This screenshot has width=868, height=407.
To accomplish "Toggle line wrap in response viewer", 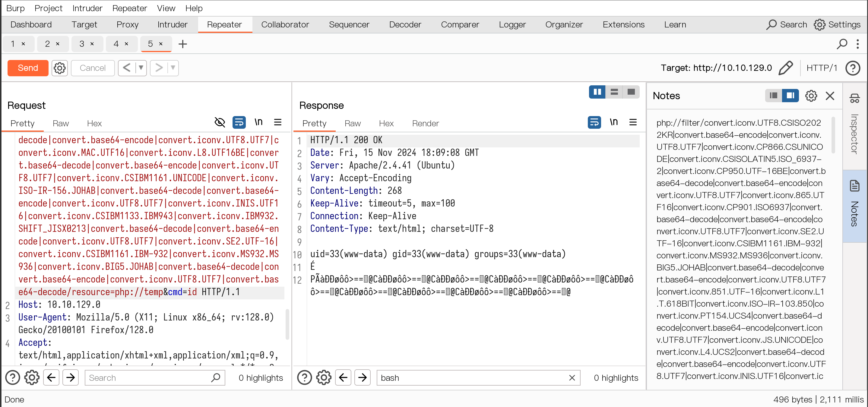I will tap(594, 122).
